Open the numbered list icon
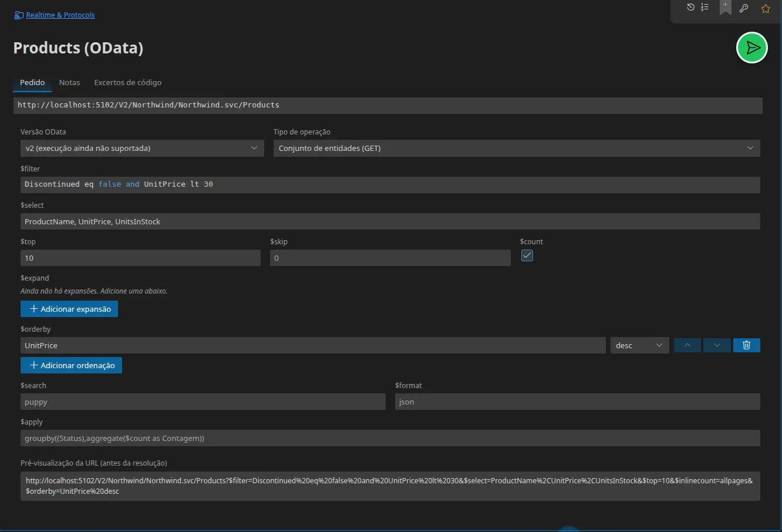The height and width of the screenshot is (532, 782). point(705,8)
